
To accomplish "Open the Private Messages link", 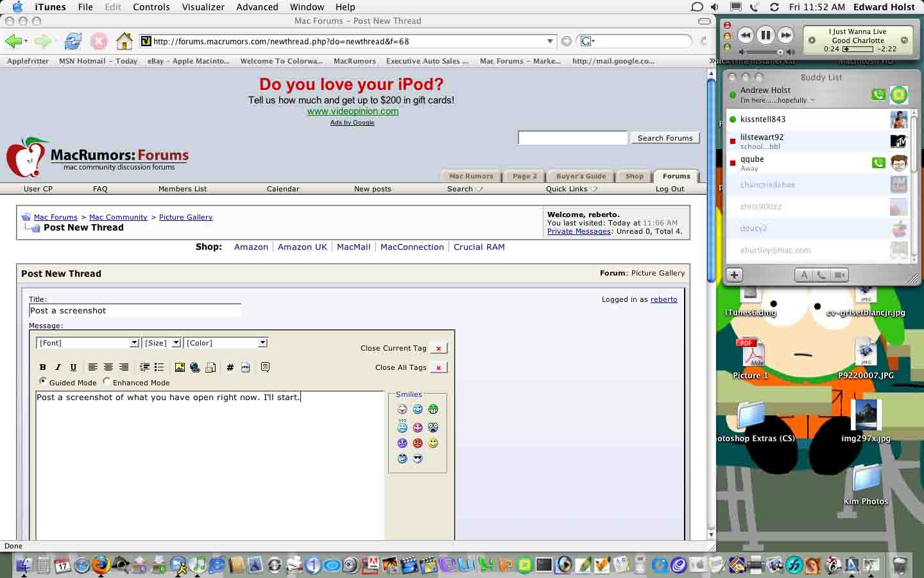I will [x=579, y=231].
